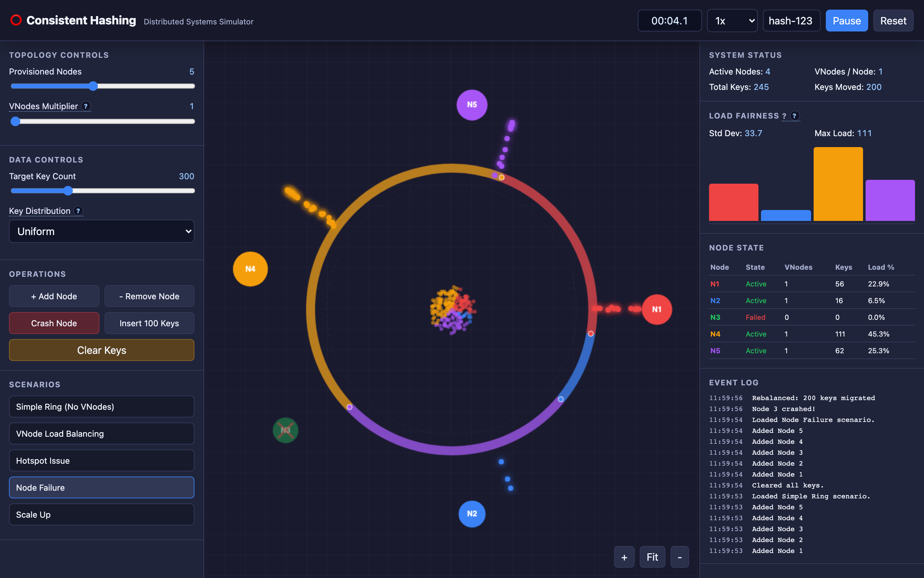
Task: Open Load Fairness help icon
Action: [795, 116]
